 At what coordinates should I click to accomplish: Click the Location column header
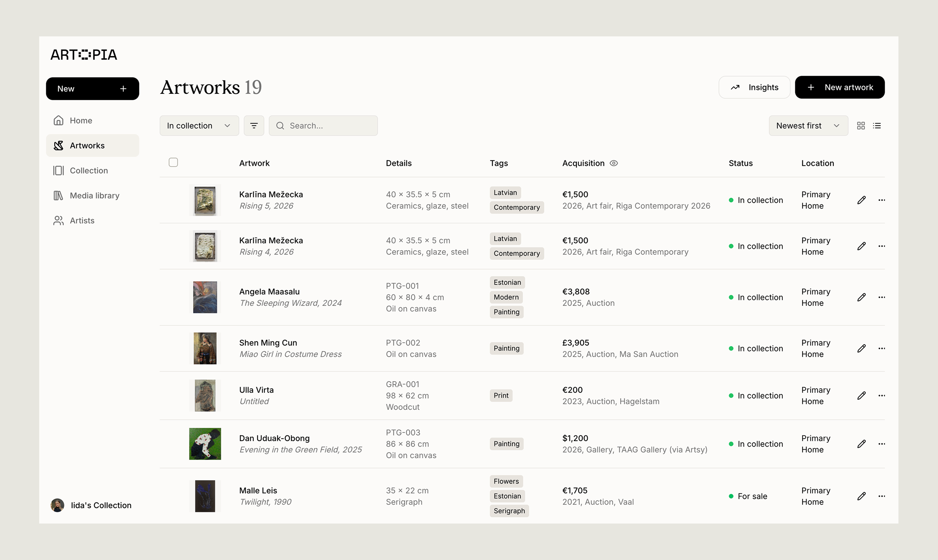click(817, 163)
